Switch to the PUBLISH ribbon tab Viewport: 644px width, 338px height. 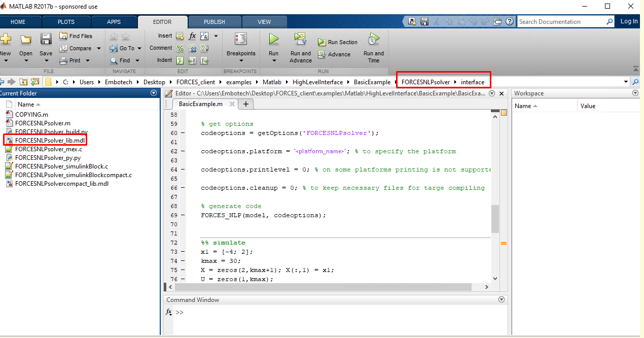point(214,22)
